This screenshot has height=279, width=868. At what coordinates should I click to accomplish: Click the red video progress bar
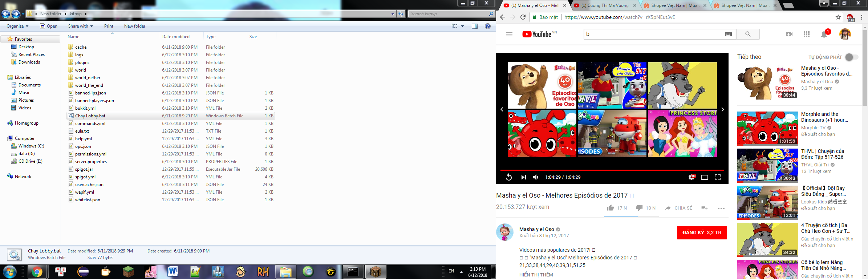point(612,170)
